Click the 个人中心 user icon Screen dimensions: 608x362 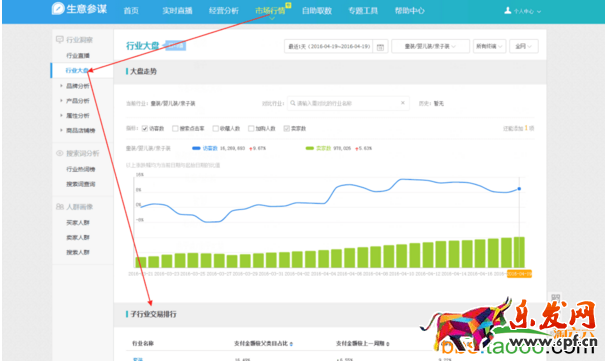click(x=508, y=10)
